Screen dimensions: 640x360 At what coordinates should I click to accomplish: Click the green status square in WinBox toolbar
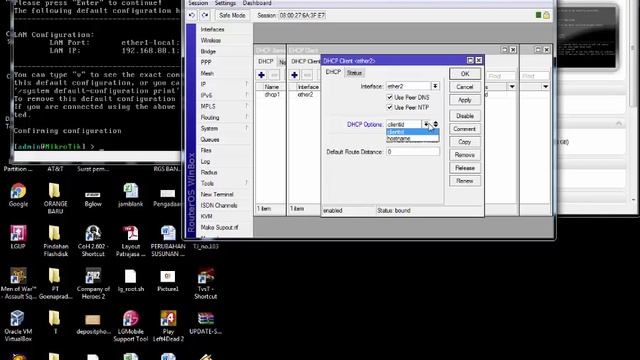(x=538, y=15)
